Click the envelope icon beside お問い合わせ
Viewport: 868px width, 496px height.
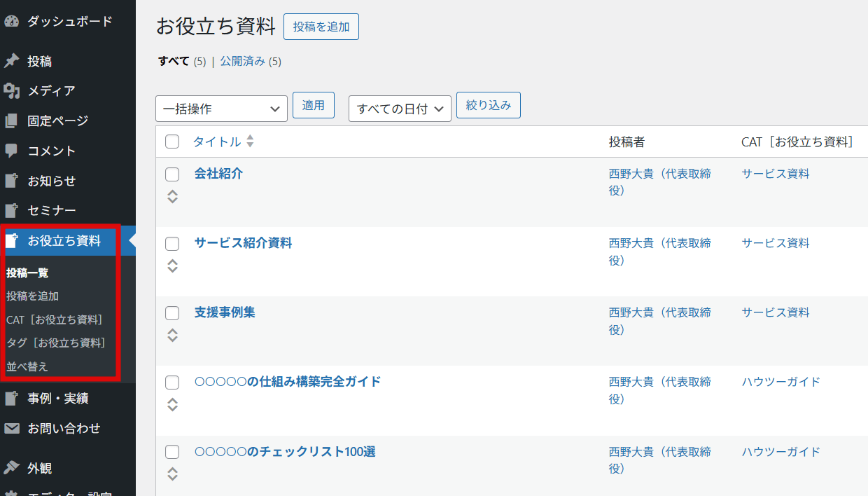tap(11, 428)
